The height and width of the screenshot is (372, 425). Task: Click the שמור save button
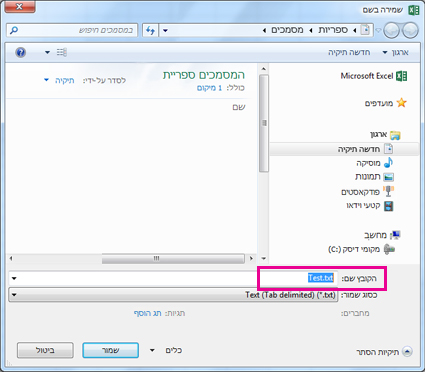coord(111,350)
